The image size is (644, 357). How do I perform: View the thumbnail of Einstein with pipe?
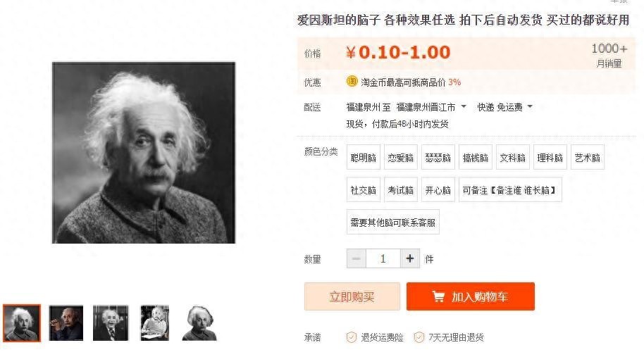click(x=66, y=323)
